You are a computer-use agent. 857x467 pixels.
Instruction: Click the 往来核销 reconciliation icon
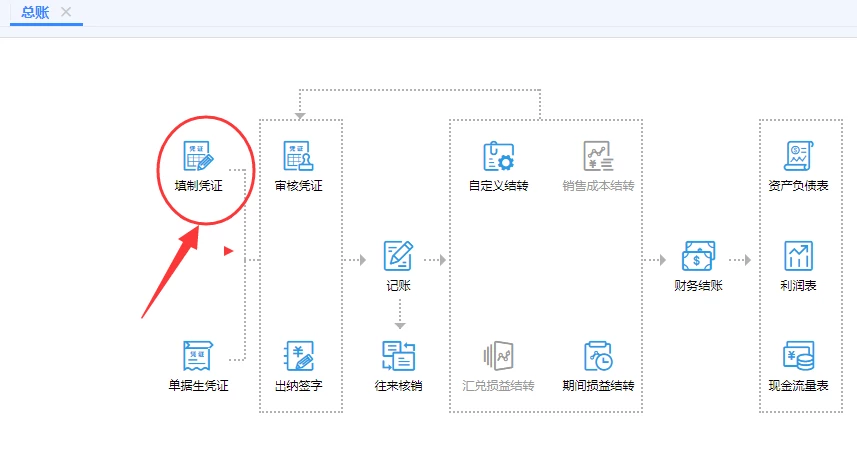pos(398,356)
